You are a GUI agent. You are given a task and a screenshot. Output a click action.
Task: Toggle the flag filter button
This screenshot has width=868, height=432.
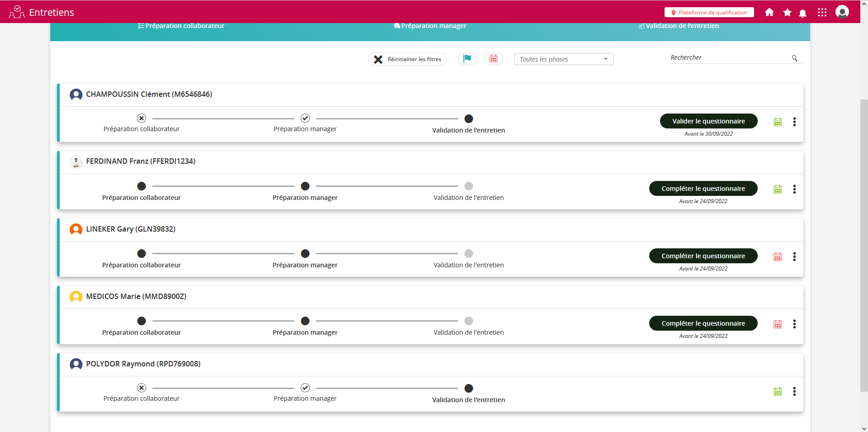point(467,59)
